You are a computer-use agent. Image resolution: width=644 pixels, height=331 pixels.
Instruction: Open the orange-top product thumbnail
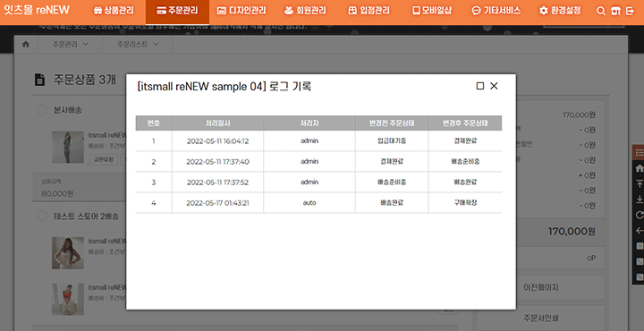pyautogui.click(x=68, y=299)
